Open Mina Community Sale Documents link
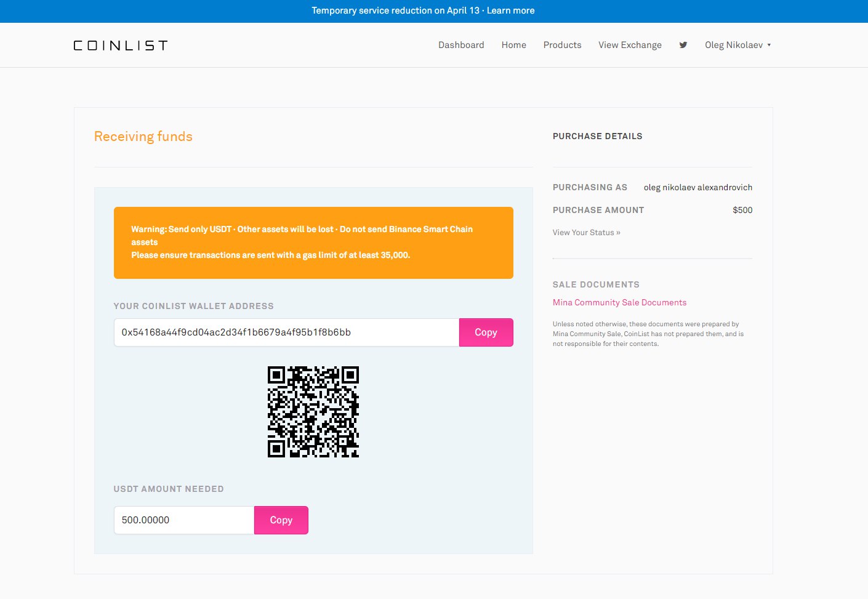868x599 pixels. click(619, 302)
